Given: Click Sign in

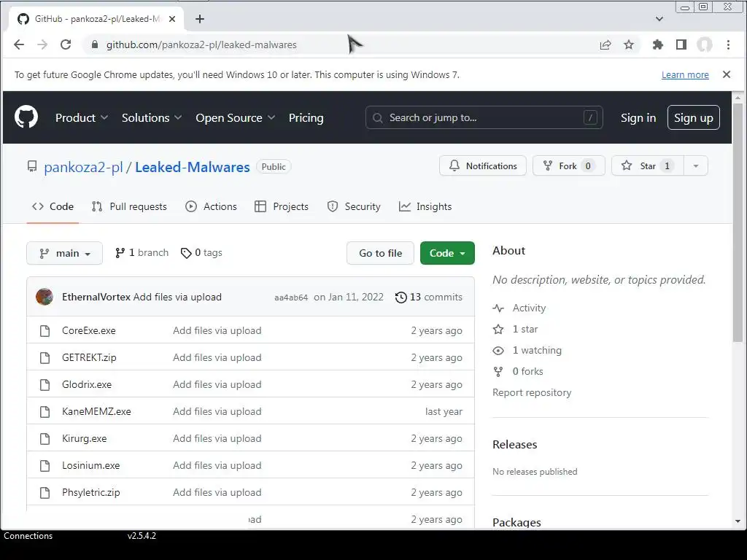Looking at the screenshot, I should 638,117.
